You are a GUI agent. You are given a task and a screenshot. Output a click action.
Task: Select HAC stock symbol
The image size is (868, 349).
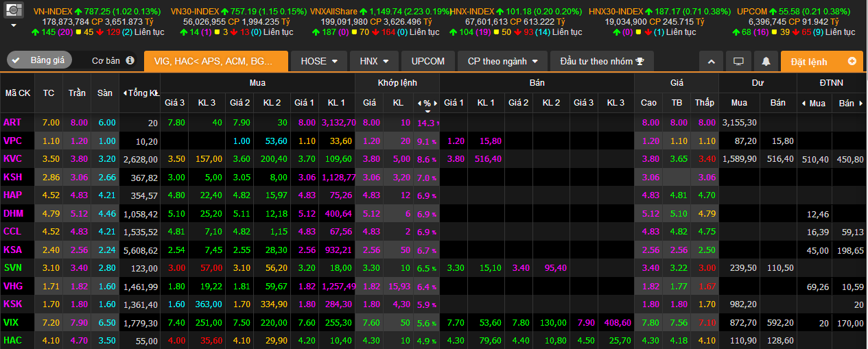(12, 340)
